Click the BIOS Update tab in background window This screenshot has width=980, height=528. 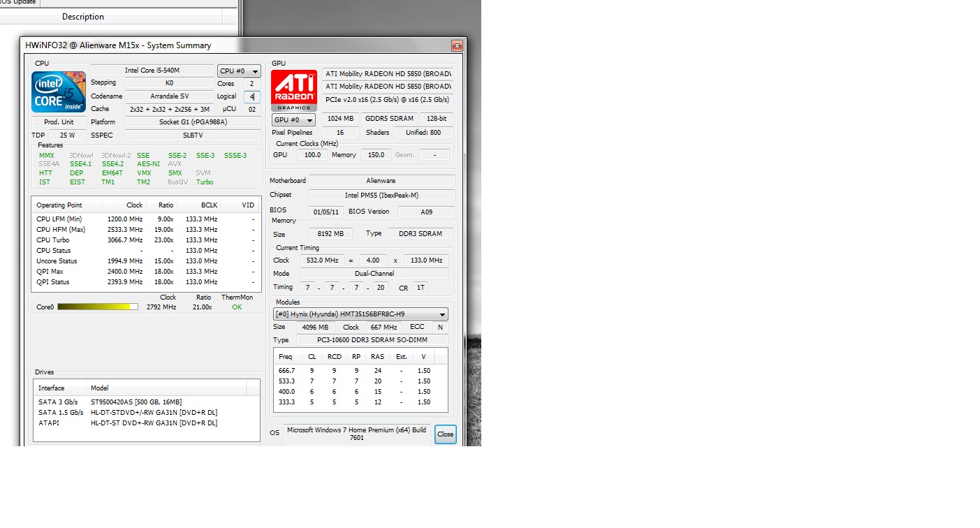tap(20, 3)
